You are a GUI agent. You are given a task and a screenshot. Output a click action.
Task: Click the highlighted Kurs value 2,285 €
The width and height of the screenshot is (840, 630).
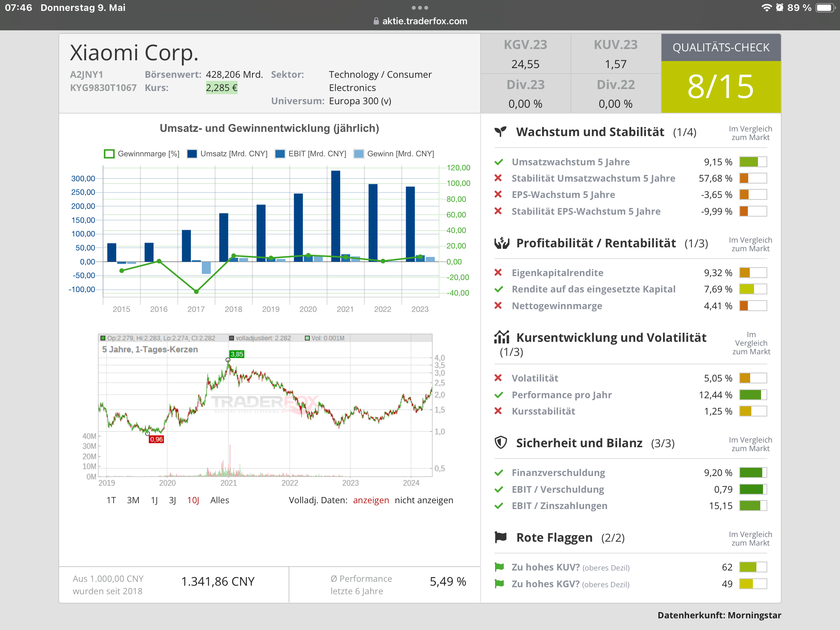pos(222,88)
